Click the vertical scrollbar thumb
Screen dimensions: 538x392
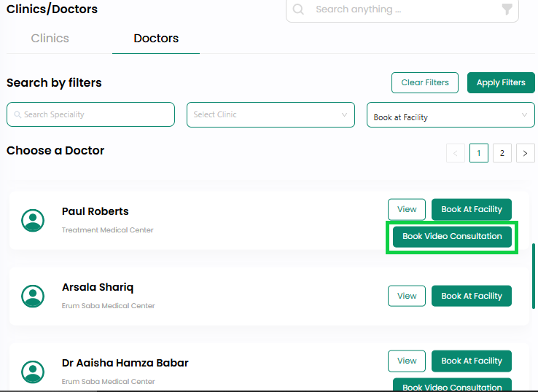click(534, 276)
